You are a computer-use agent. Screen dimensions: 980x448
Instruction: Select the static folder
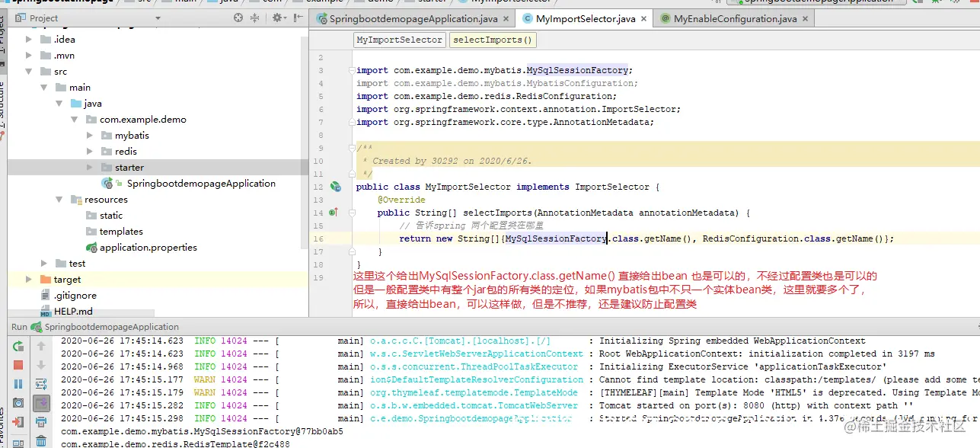110,215
